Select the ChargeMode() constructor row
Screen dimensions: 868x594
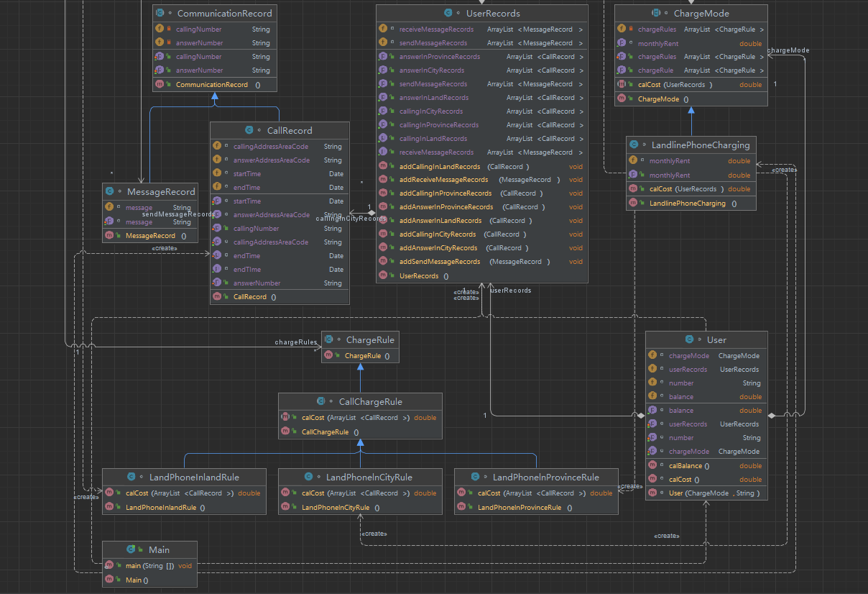click(691, 99)
